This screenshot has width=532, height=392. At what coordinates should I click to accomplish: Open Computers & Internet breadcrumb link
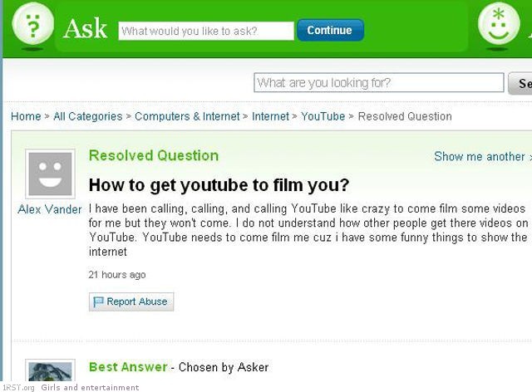click(x=187, y=116)
